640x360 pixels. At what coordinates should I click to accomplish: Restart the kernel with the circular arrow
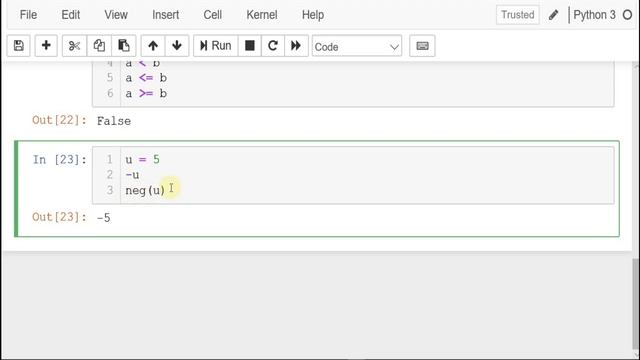(273, 46)
